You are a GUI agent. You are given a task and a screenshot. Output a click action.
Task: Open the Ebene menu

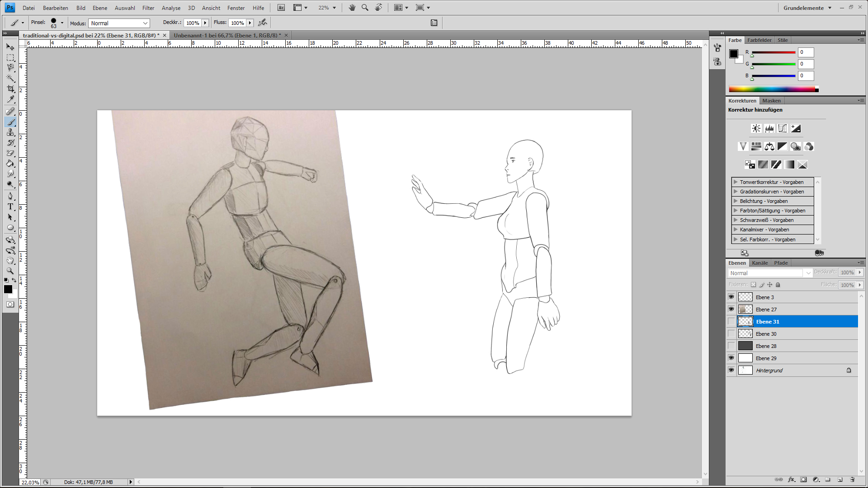point(100,8)
